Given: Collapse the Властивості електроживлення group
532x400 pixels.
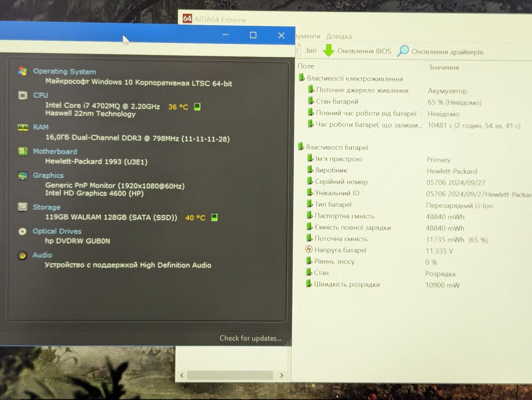Looking at the screenshot, I should point(302,78).
